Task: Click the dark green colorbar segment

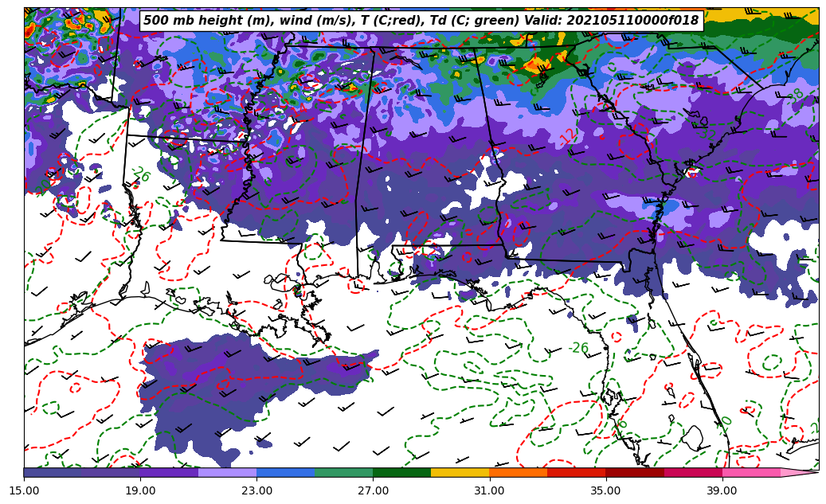Action: (x=401, y=472)
